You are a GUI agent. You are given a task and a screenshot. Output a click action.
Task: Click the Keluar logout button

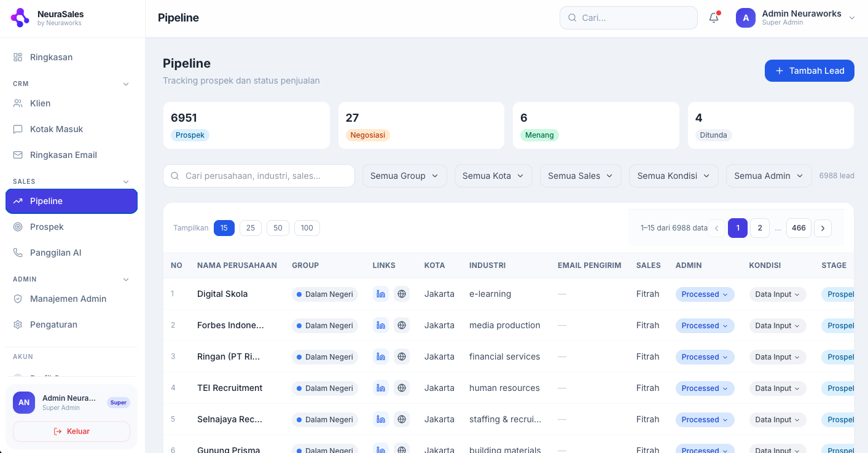71,431
